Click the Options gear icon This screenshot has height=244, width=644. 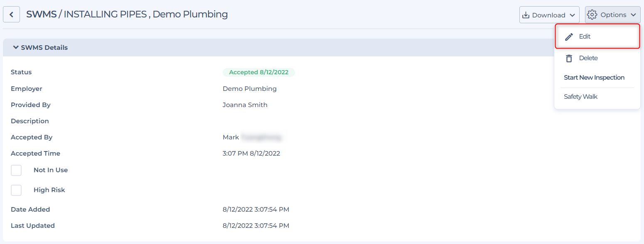tap(592, 15)
